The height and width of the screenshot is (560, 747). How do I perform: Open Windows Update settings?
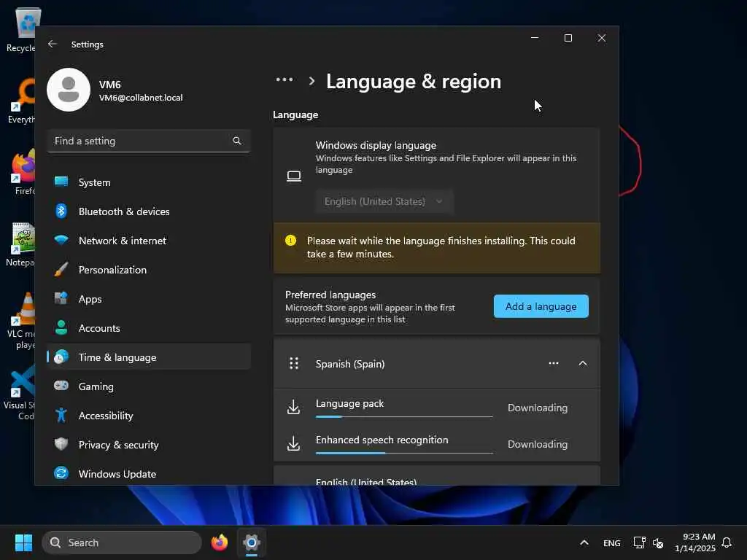pos(149,473)
